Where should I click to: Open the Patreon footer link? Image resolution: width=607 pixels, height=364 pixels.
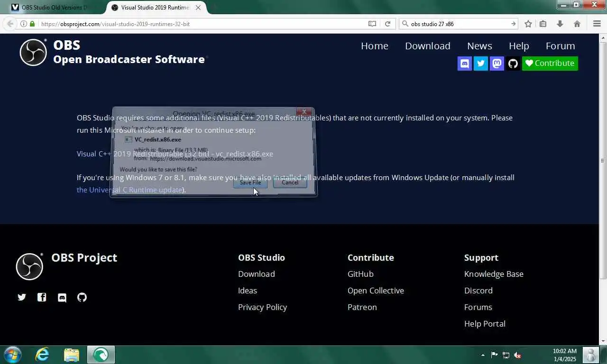362,307
